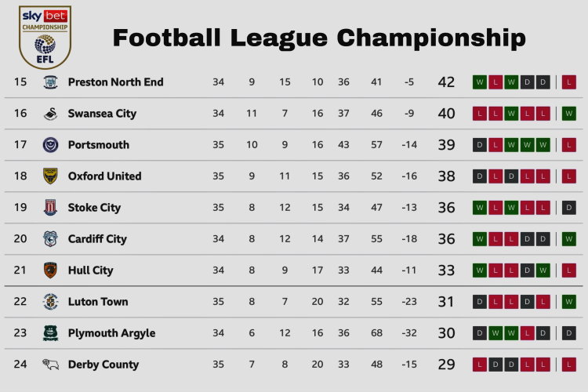The height and width of the screenshot is (392, 588).
Task: Click Portsmouth club crest
Action: click(51, 145)
